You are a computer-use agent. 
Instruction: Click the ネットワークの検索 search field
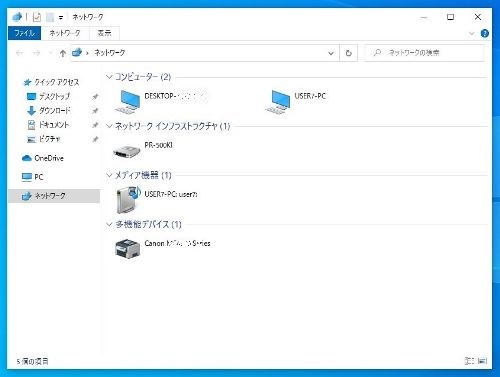424,53
